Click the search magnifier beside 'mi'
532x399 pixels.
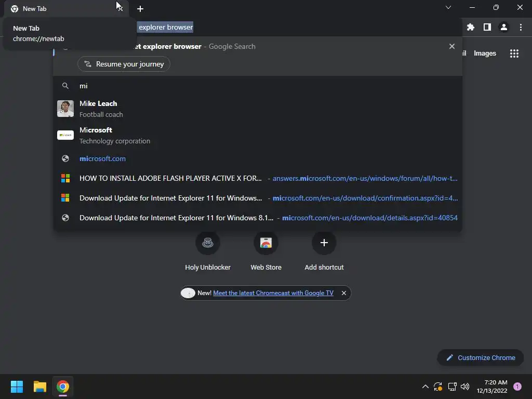(x=65, y=86)
